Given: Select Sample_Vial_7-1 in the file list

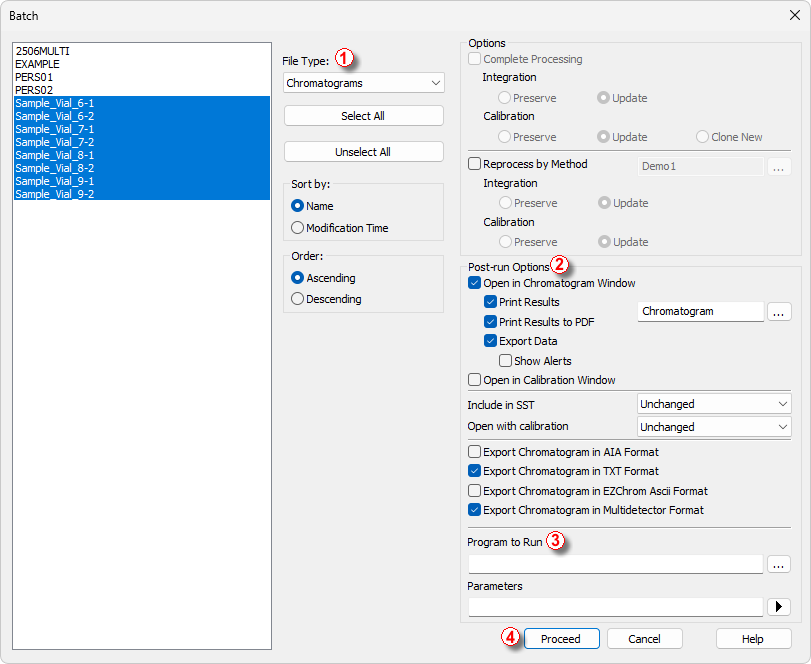Looking at the screenshot, I should click(x=55, y=129).
